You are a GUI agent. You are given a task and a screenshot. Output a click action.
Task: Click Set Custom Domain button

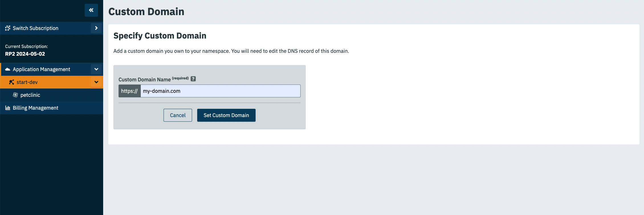click(x=226, y=115)
